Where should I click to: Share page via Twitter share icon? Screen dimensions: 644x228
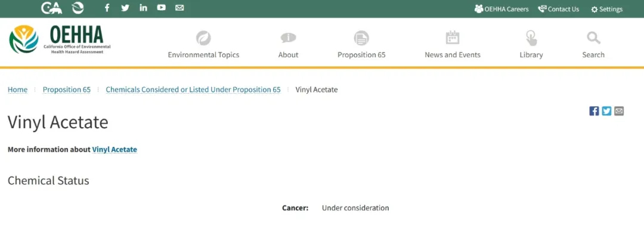(606, 111)
